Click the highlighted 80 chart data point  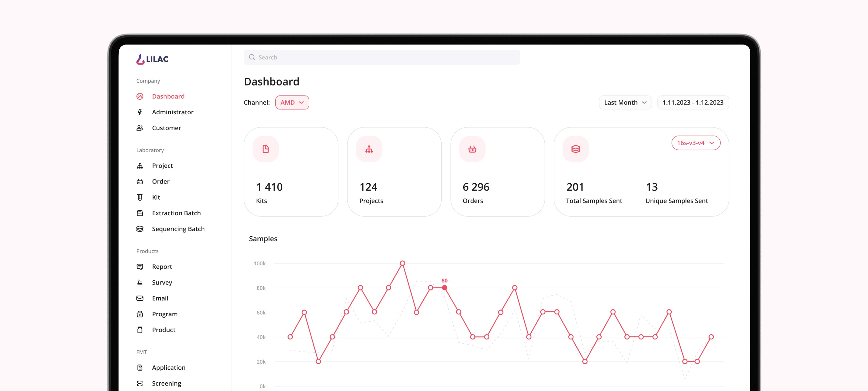(x=445, y=288)
